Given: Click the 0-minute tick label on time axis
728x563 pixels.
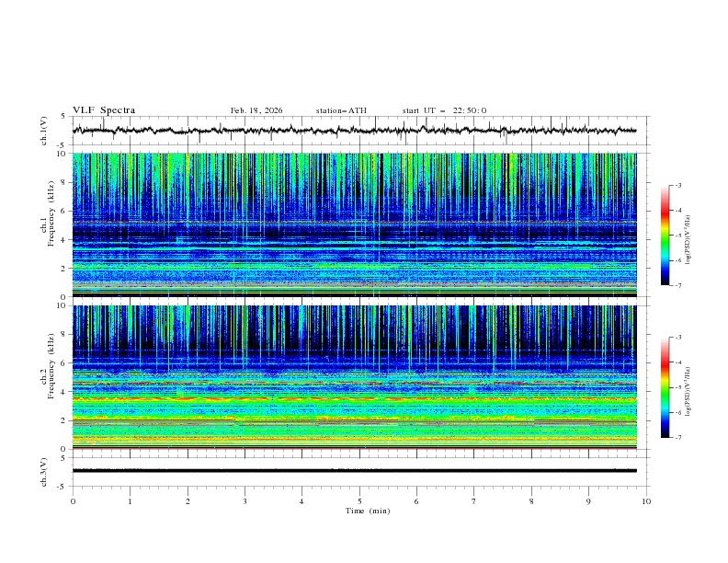Looking at the screenshot, I should coord(73,501).
